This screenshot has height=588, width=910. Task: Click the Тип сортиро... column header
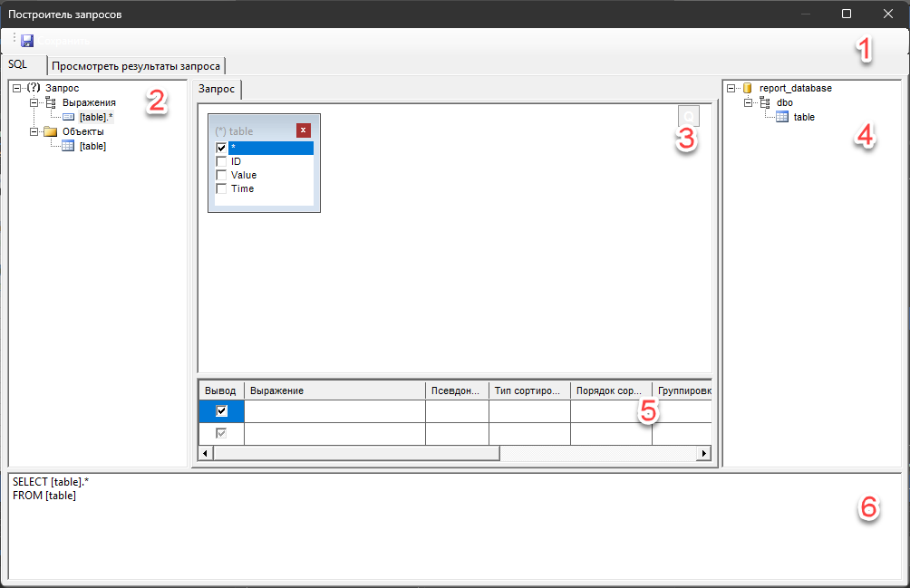coord(530,390)
